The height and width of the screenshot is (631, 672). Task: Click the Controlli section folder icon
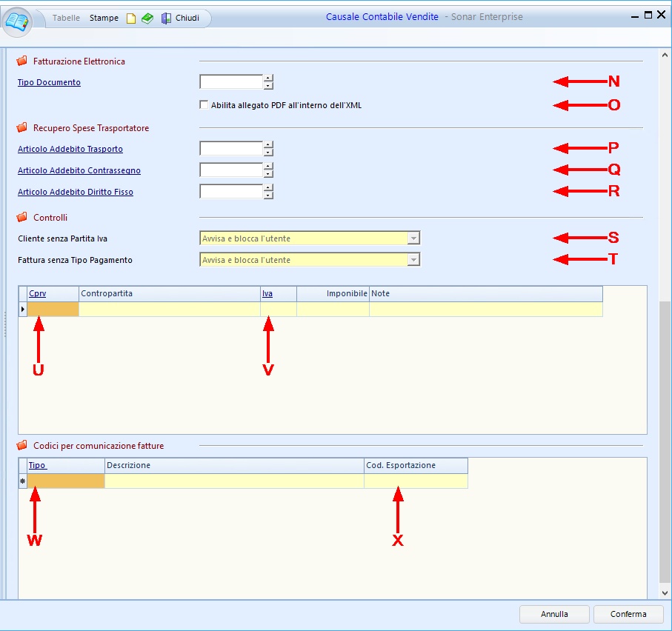tap(22, 218)
